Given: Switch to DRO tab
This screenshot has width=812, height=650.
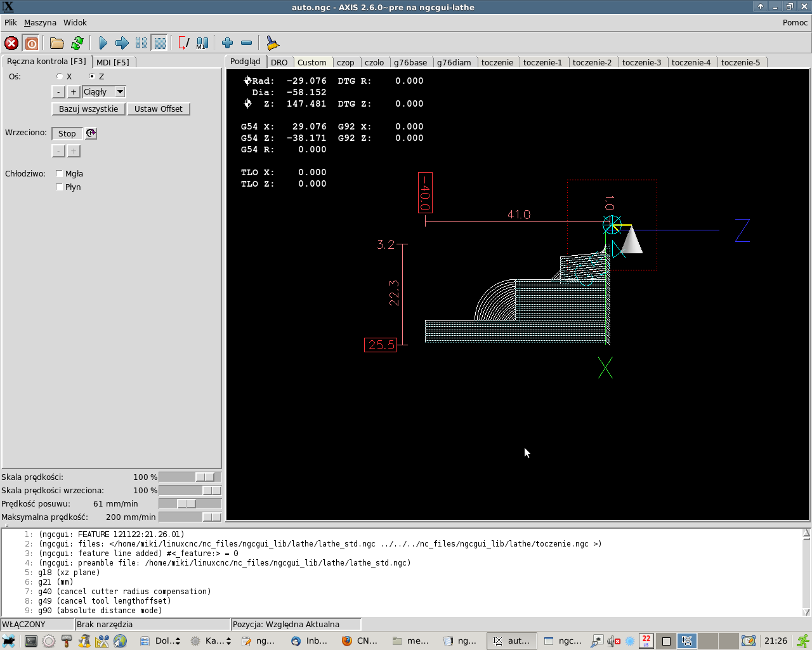Looking at the screenshot, I should coord(279,62).
